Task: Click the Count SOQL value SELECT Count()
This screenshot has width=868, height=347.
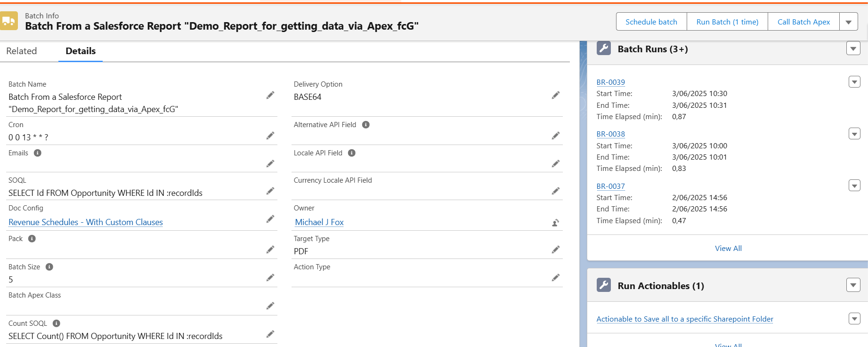Action: tap(115, 336)
